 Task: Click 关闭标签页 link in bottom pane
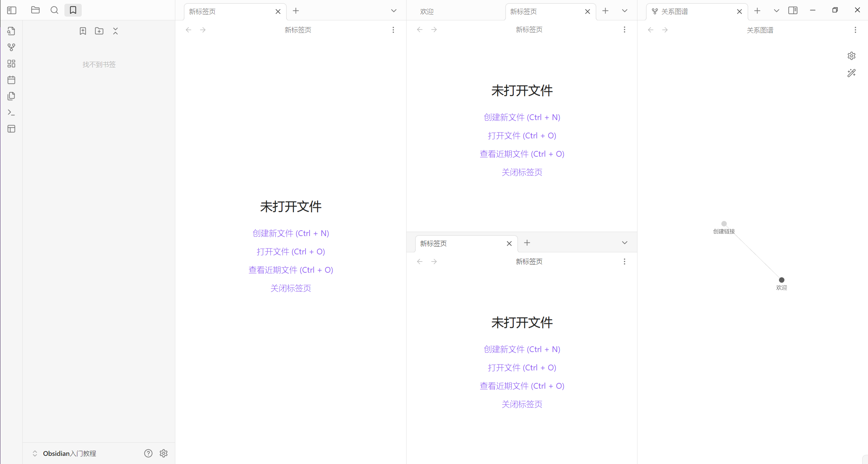[x=522, y=404]
